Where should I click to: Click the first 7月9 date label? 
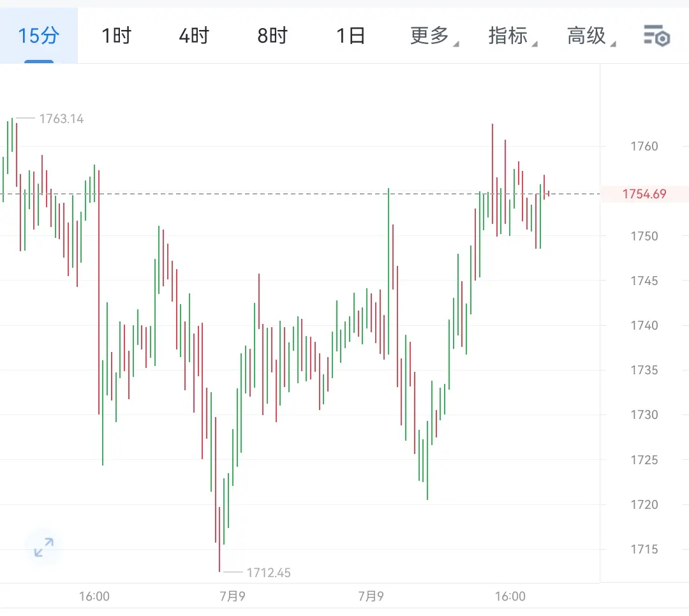(x=232, y=596)
